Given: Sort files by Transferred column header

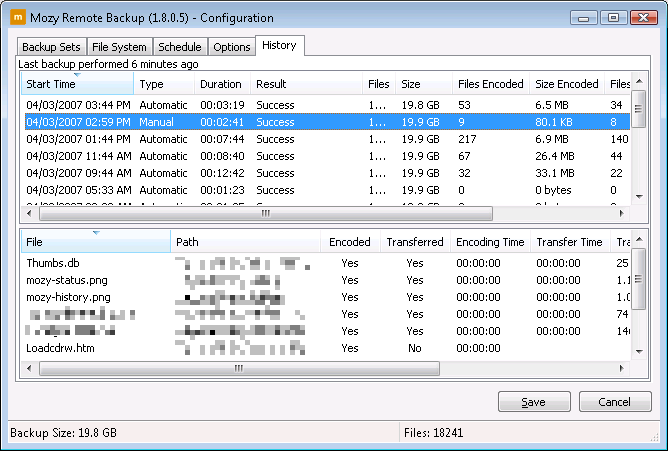Looking at the screenshot, I should (414, 242).
